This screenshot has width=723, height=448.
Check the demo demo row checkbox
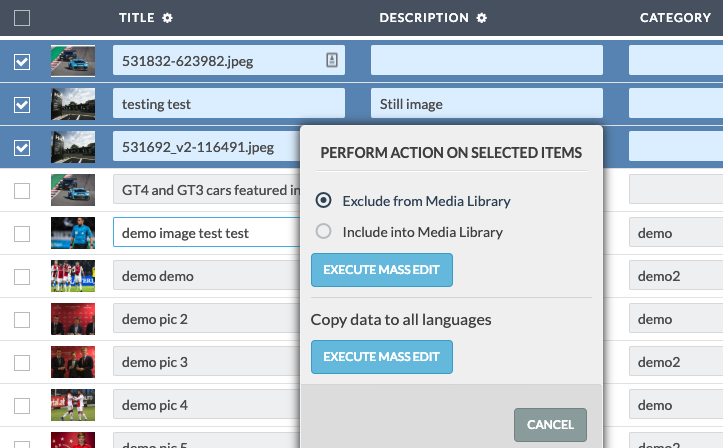(22, 277)
